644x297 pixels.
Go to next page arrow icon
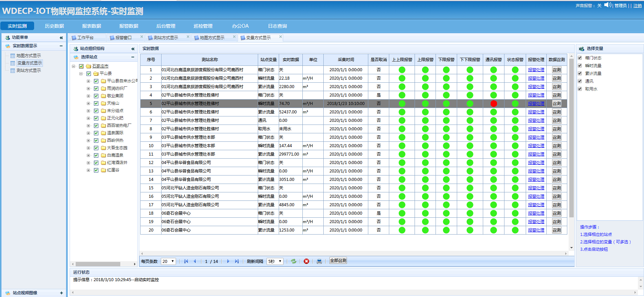click(x=228, y=261)
